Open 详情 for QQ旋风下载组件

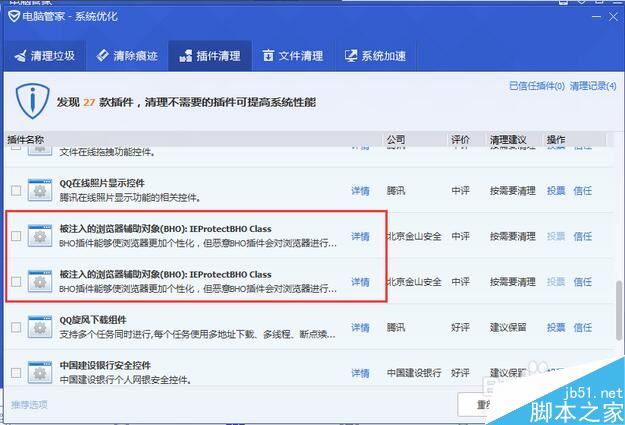point(360,327)
